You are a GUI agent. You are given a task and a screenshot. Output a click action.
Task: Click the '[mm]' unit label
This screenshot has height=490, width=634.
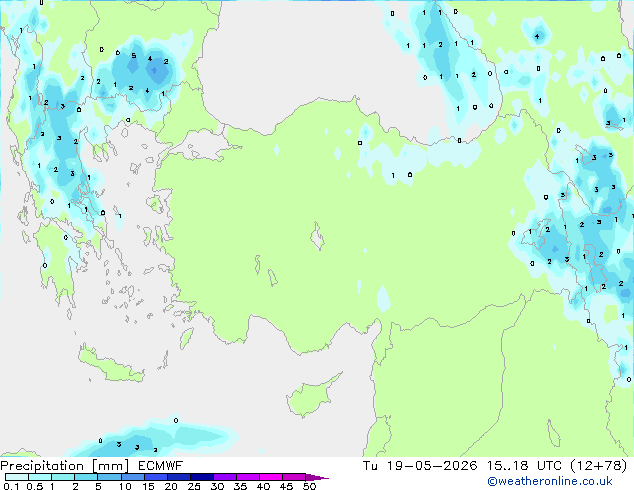110,466
